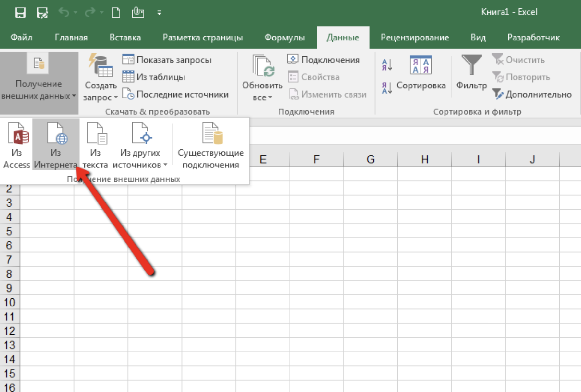Open the Сортировка dialog icon
581x392 pixels.
pyautogui.click(x=421, y=73)
